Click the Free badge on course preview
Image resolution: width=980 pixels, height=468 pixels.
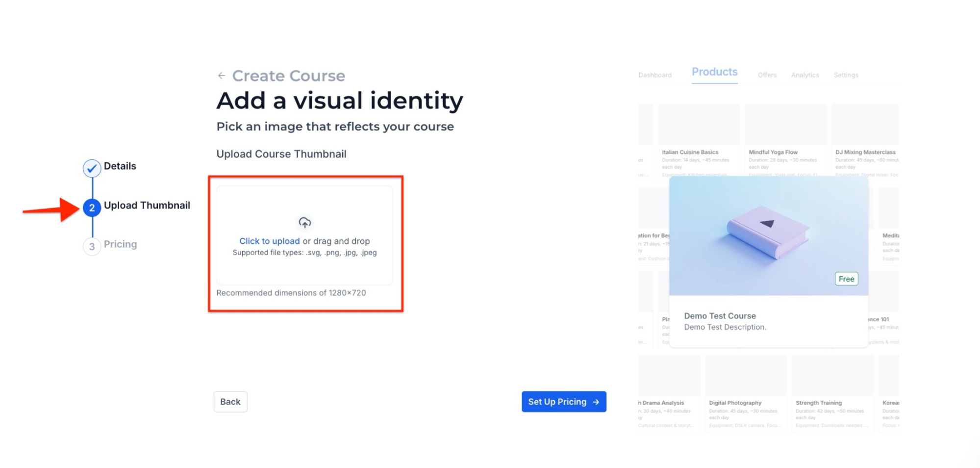[846, 279]
